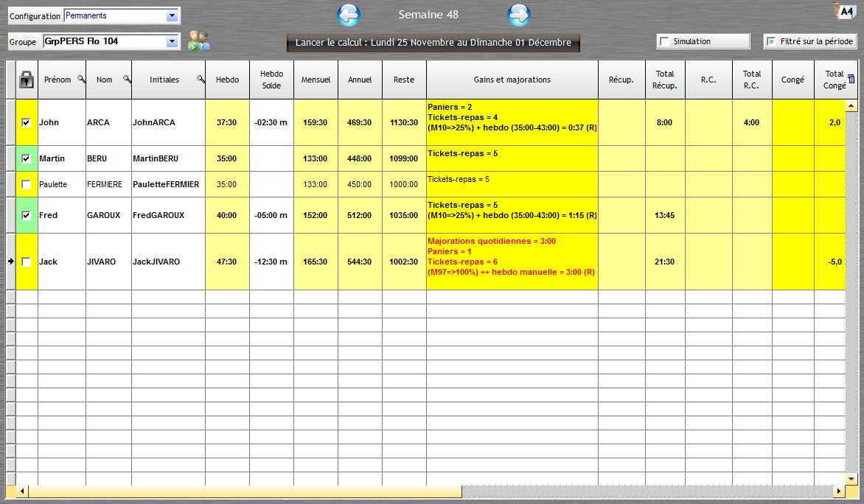Select John's Hebdo cell 37:30

click(x=227, y=122)
